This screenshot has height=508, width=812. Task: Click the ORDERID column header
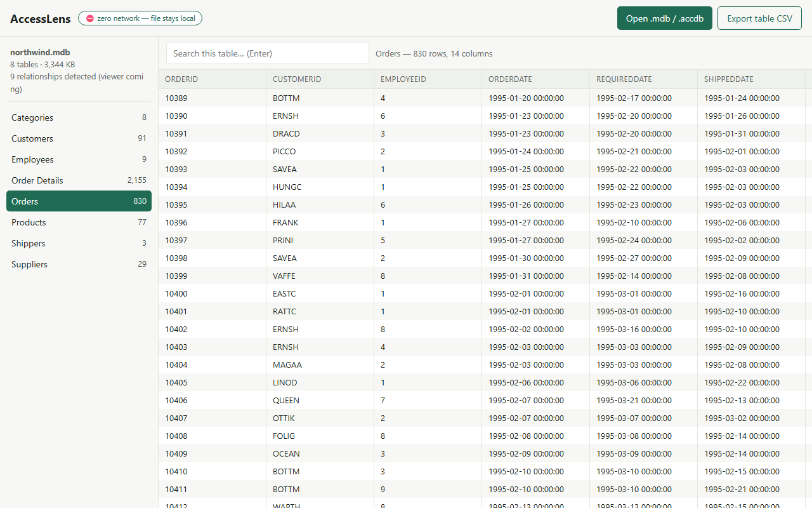coord(213,79)
